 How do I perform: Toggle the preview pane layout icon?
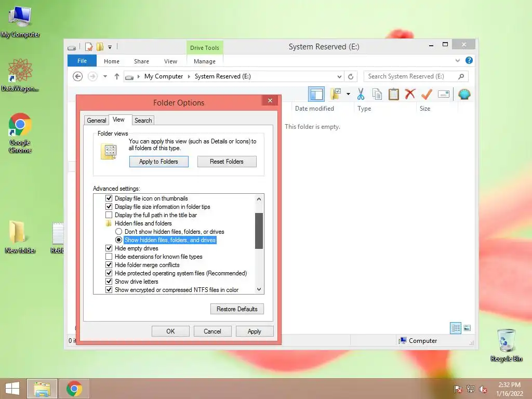coord(316,94)
